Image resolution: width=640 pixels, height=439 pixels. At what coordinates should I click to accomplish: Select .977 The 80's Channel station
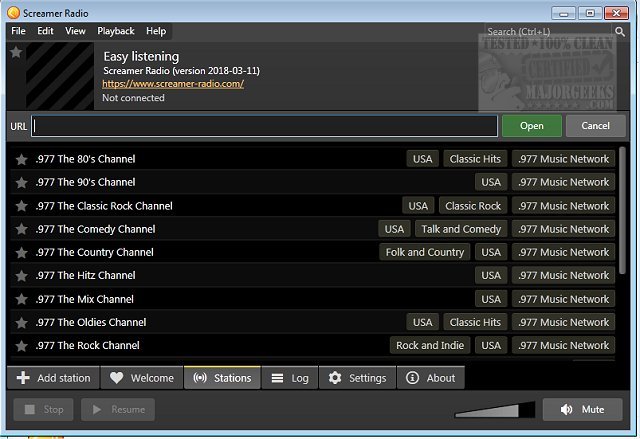[x=312, y=159]
